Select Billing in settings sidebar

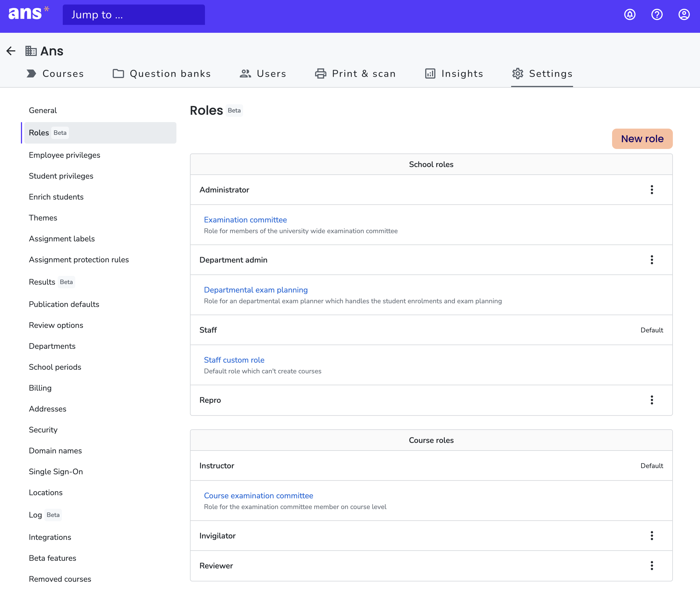(x=100, y=388)
